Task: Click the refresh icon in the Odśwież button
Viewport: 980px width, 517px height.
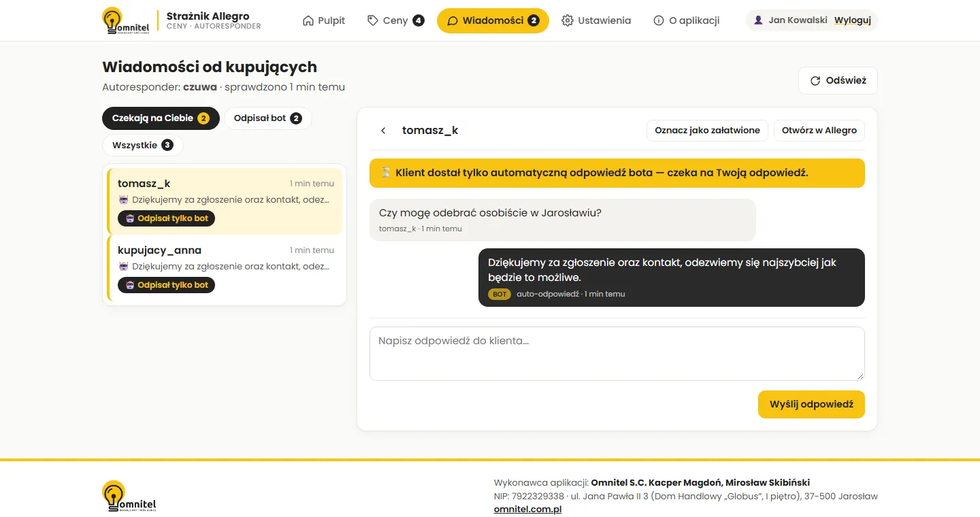Action: coord(815,81)
